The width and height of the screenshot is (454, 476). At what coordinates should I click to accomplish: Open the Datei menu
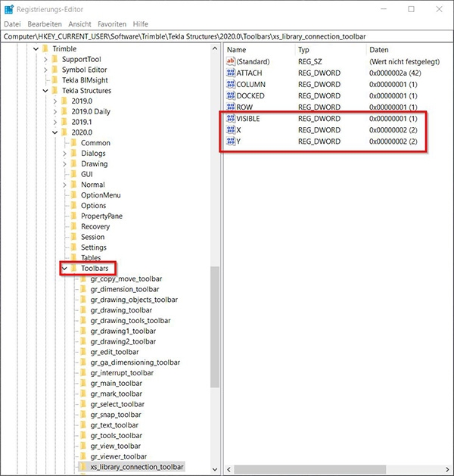(12, 24)
